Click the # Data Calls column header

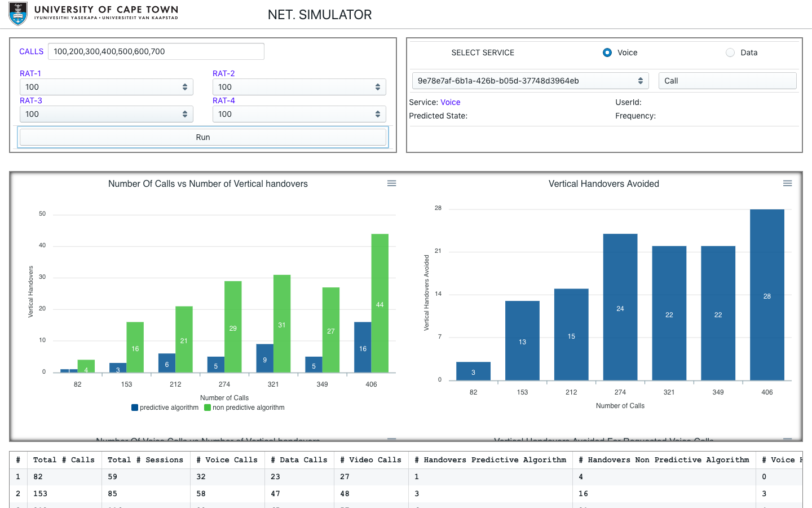pyautogui.click(x=299, y=460)
